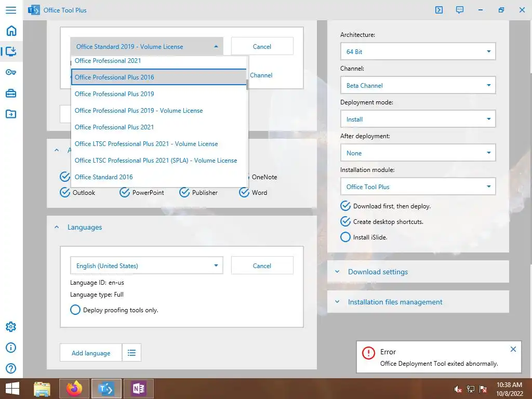Screen dimensions: 532x399
Task: Click the network tray icon
Action: 471,389
